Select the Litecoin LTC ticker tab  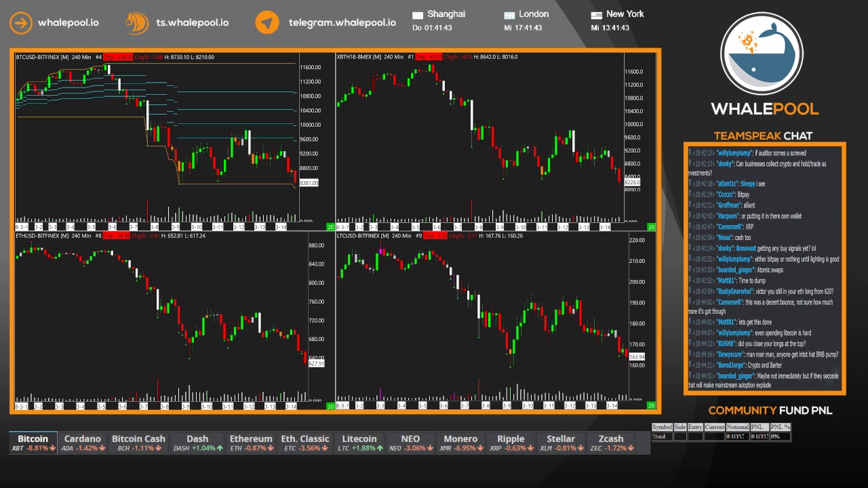coord(359,443)
